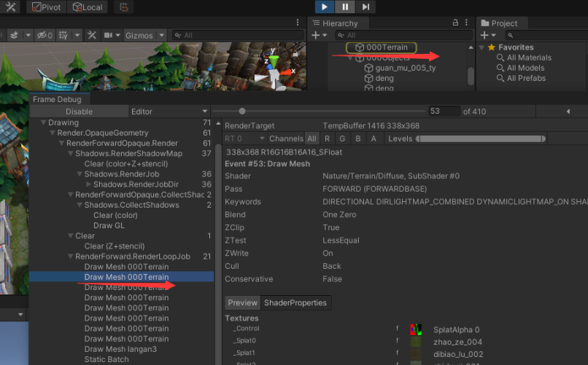
Task: Select 000Terrain object in Hierarchy
Action: pyautogui.click(x=382, y=47)
